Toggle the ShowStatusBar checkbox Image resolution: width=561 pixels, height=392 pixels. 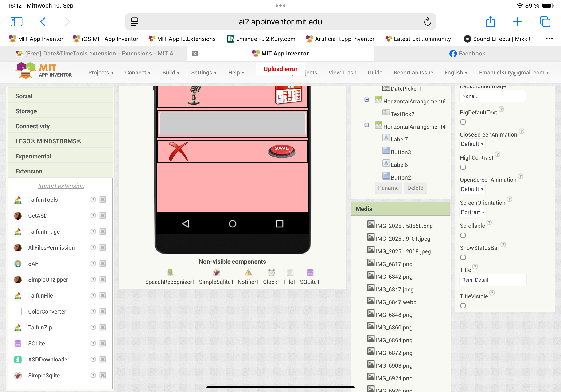click(463, 257)
